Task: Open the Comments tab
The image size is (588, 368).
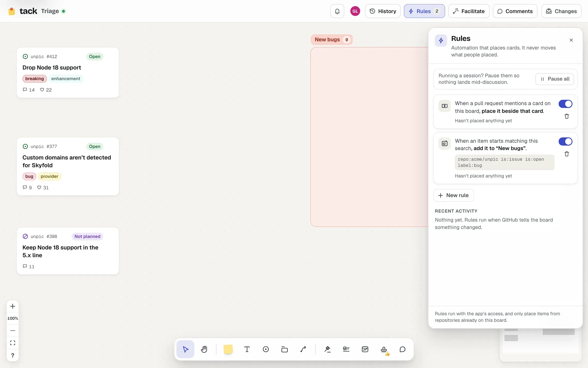Action: (515, 11)
